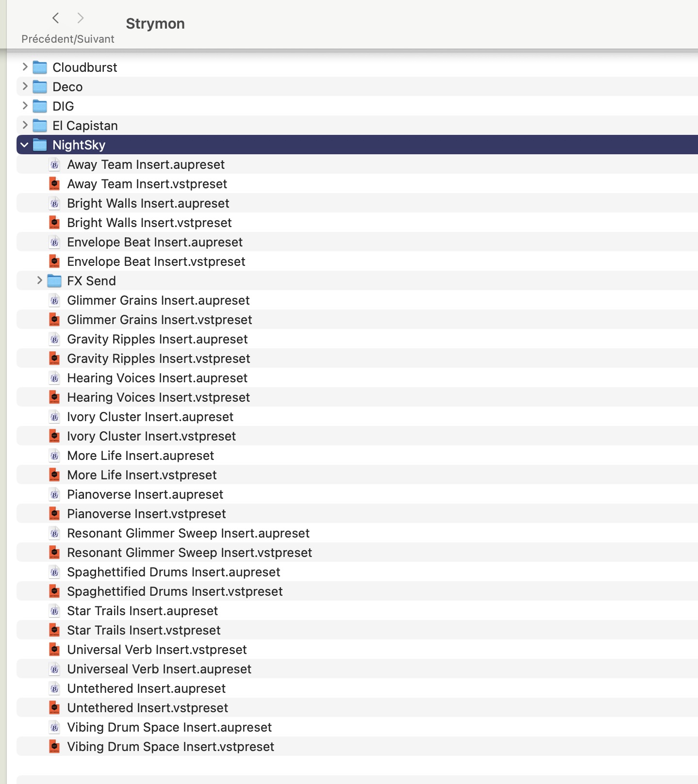Click the Deco folder icon
Image resolution: width=698 pixels, height=784 pixels.
click(40, 86)
